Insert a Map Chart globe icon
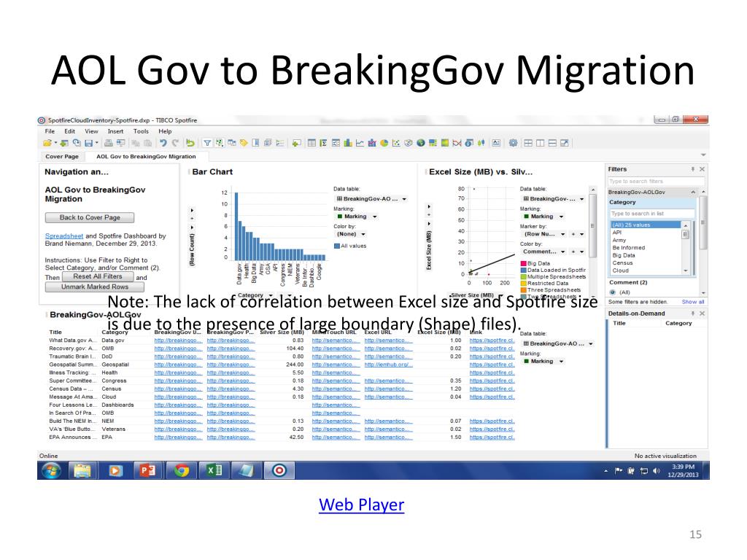 point(421,143)
